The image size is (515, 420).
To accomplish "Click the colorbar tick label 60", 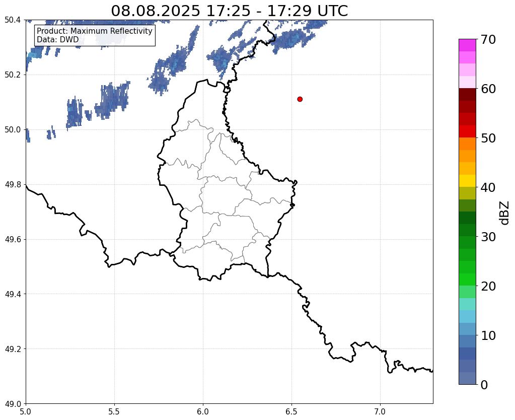I will click(488, 89).
